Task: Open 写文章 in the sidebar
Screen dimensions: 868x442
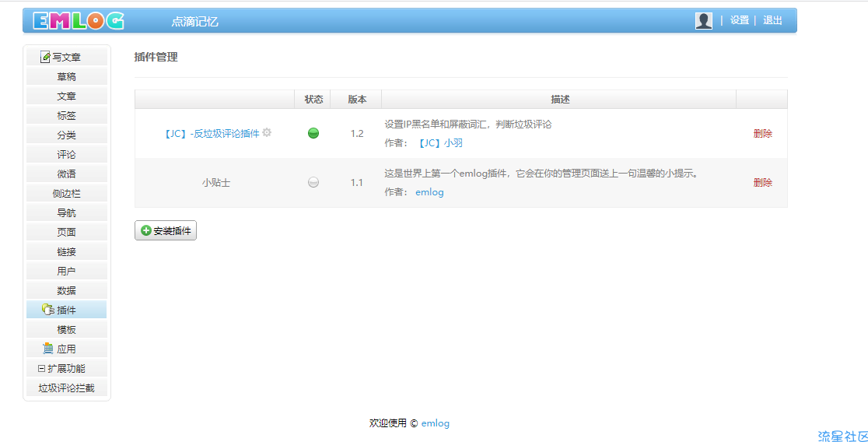Action: coord(66,57)
